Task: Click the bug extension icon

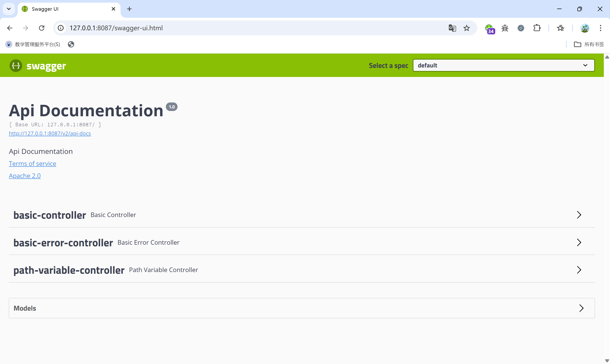Action: pos(505,28)
